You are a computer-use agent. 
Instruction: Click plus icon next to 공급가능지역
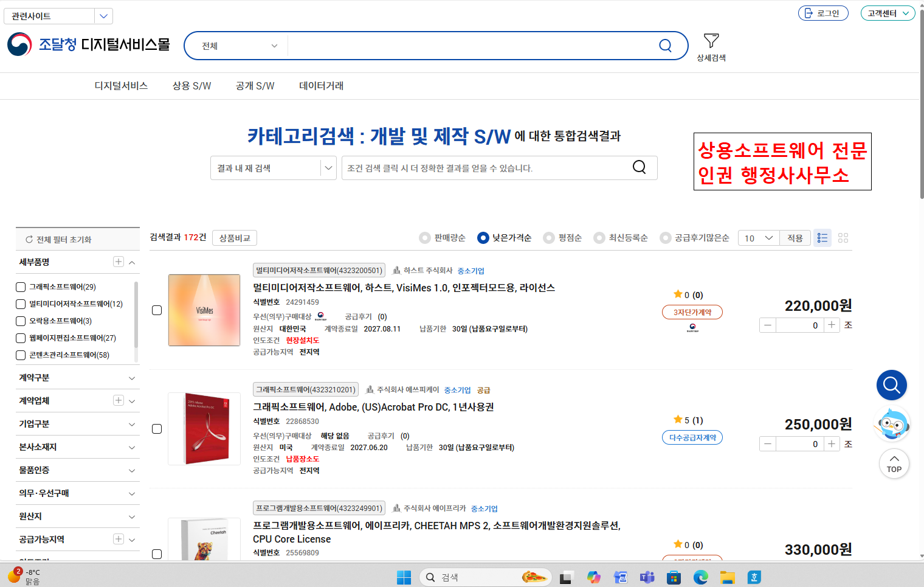click(119, 539)
